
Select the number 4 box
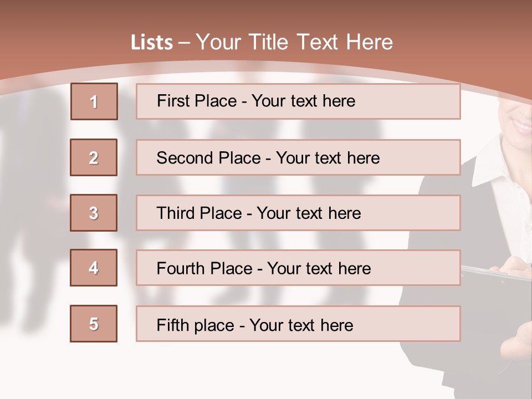94,268
